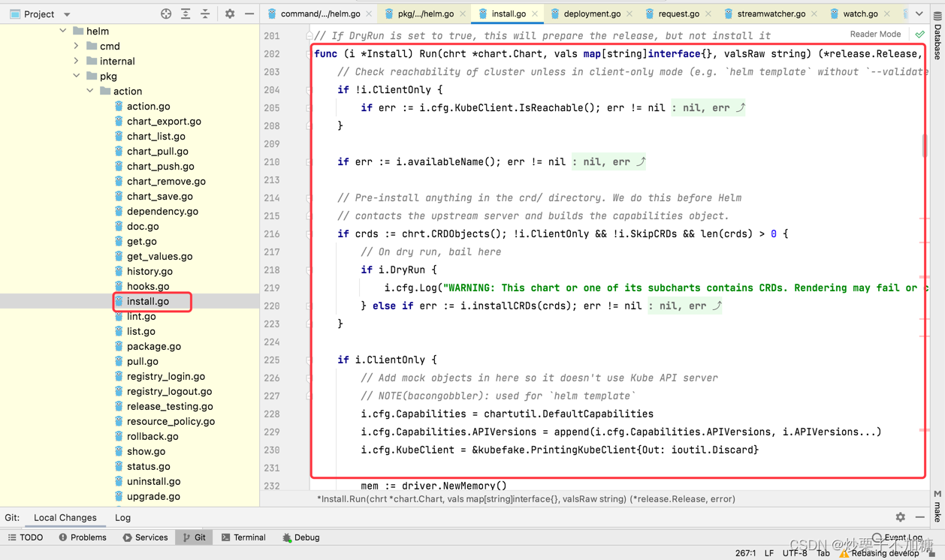Toggle Reader Mode in editor
This screenshot has width=945, height=560.
875,34
